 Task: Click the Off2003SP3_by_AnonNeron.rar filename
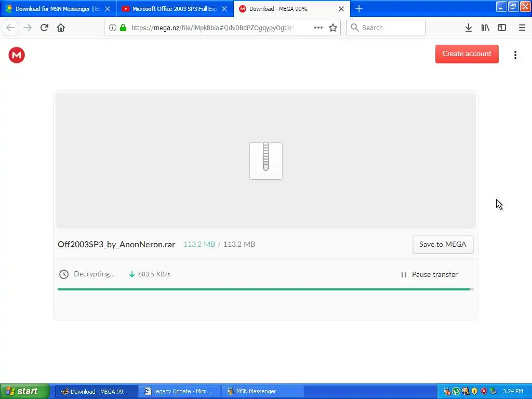116,244
